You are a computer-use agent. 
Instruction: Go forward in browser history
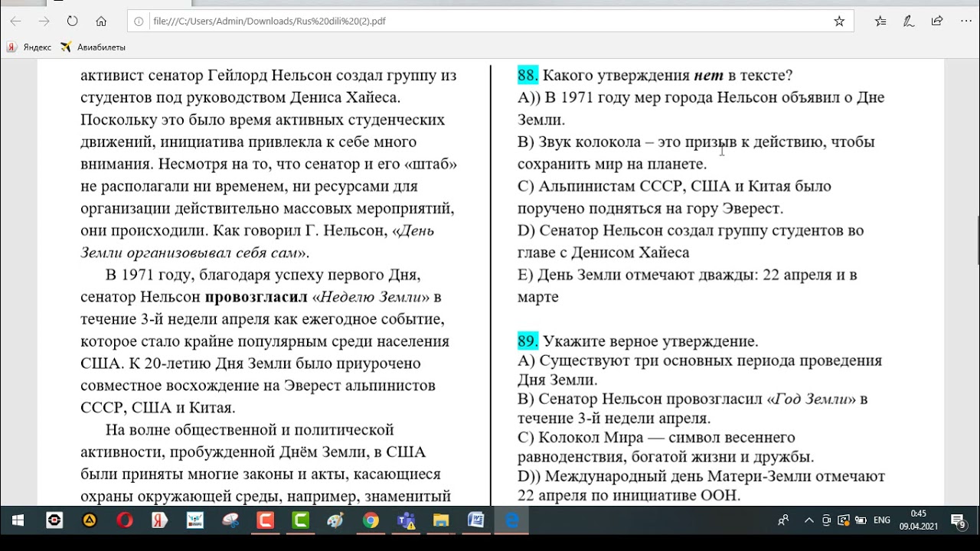click(x=44, y=21)
